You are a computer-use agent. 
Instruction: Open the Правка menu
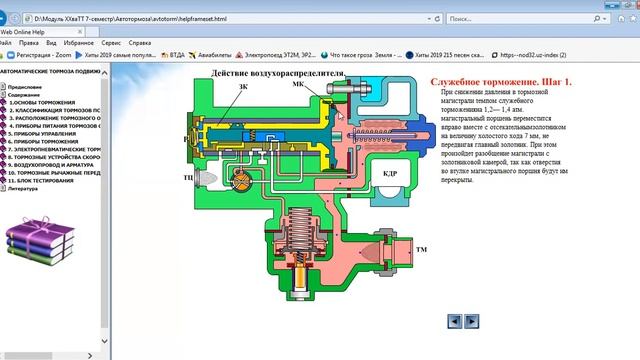point(29,42)
